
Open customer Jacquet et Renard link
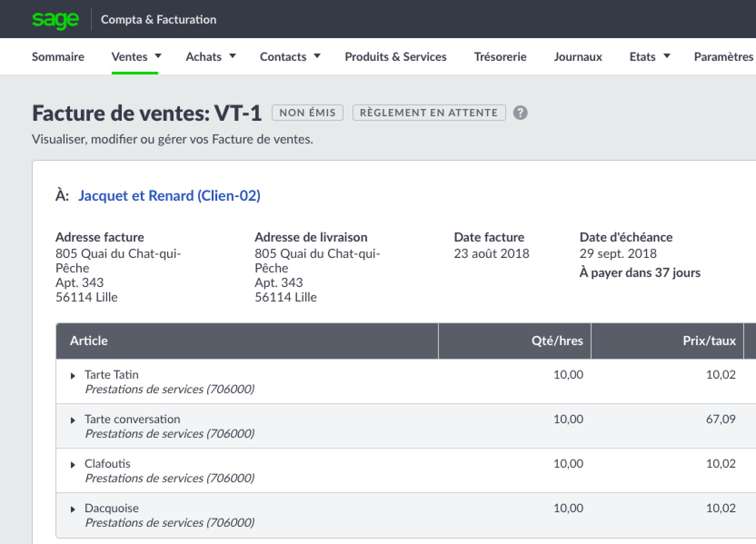pyautogui.click(x=169, y=195)
